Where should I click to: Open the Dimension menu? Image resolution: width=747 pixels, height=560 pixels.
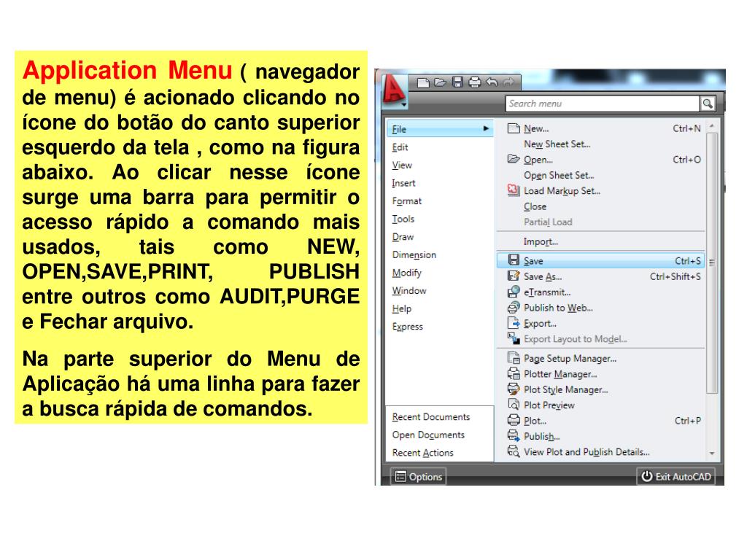click(414, 254)
